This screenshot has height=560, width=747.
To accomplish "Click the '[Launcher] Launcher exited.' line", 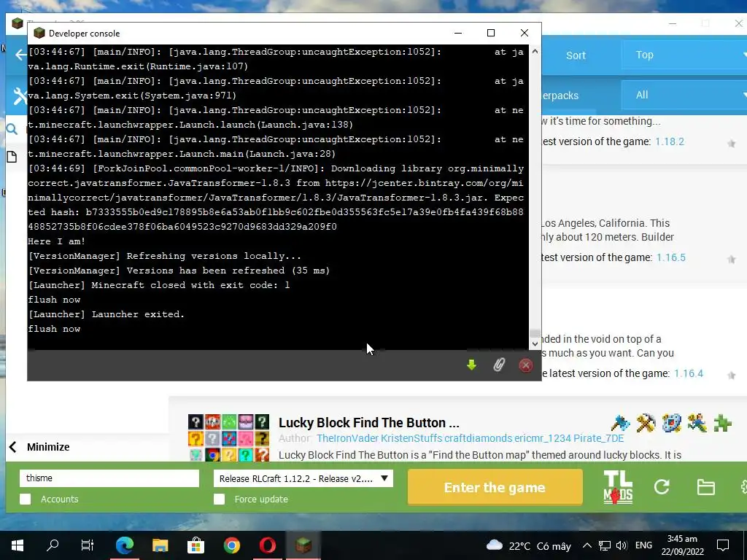I will [x=106, y=314].
